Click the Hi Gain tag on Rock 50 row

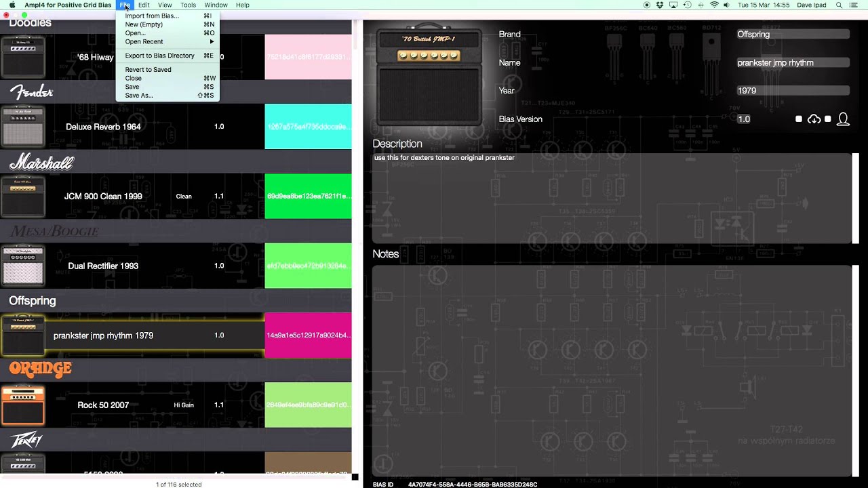[184, 405]
